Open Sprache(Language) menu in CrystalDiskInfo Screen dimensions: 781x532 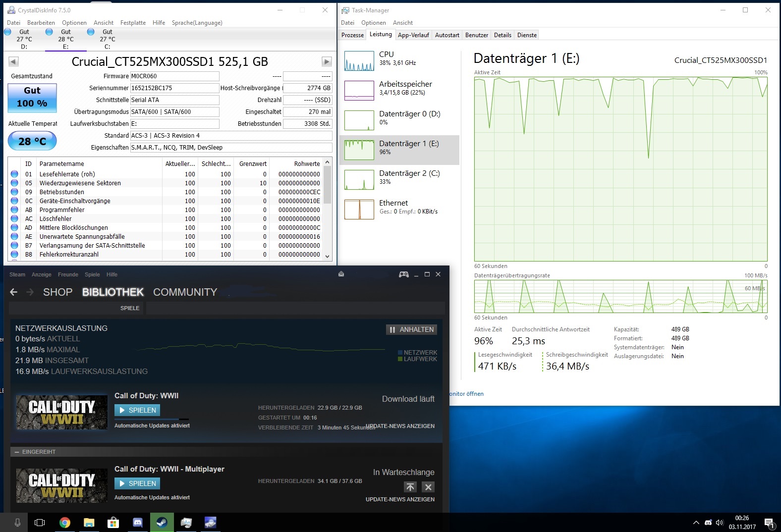197,23
